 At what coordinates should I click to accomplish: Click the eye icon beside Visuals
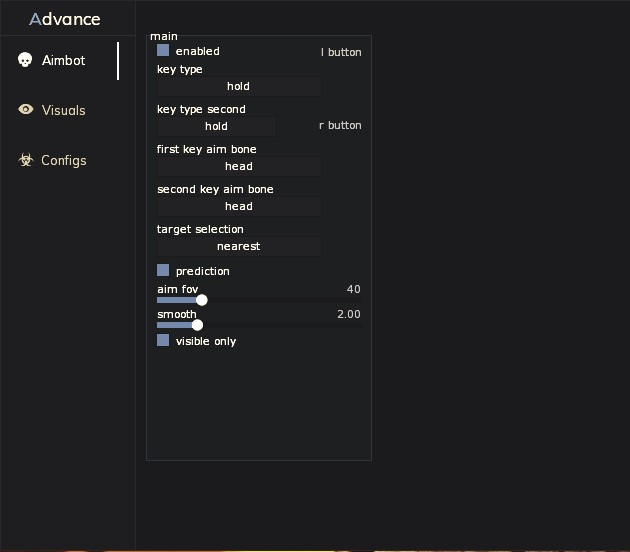click(26, 110)
